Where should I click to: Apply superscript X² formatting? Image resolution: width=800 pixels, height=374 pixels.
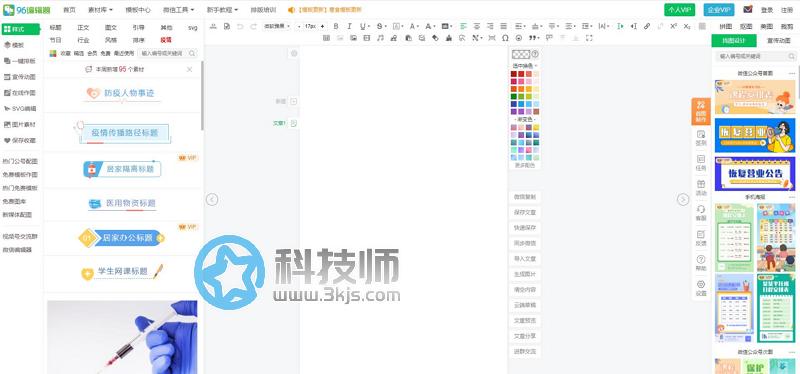click(674, 26)
